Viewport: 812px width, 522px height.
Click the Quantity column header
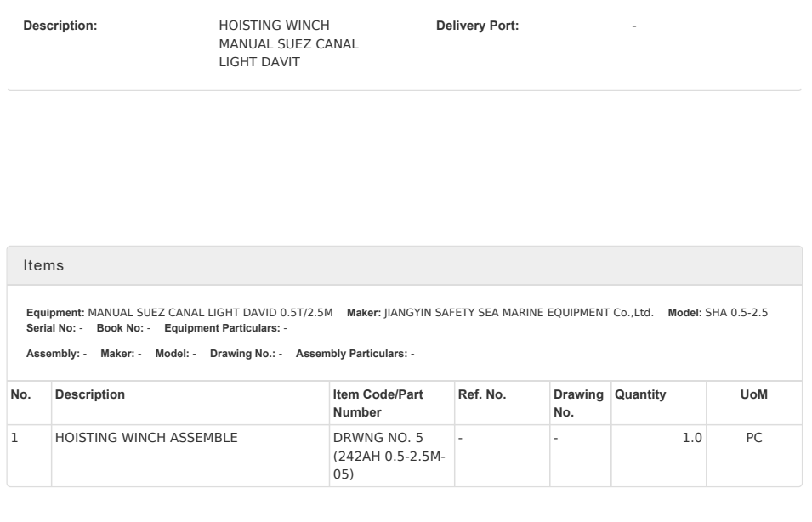639,394
